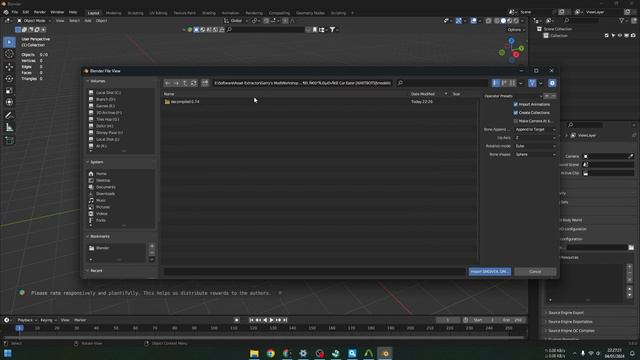Open the decompiled 0.74 folder
The height and width of the screenshot is (360, 640).
(x=182, y=102)
